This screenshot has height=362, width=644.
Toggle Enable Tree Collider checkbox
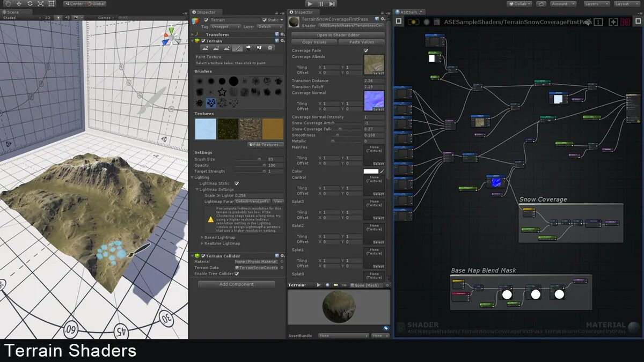coord(237,274)
